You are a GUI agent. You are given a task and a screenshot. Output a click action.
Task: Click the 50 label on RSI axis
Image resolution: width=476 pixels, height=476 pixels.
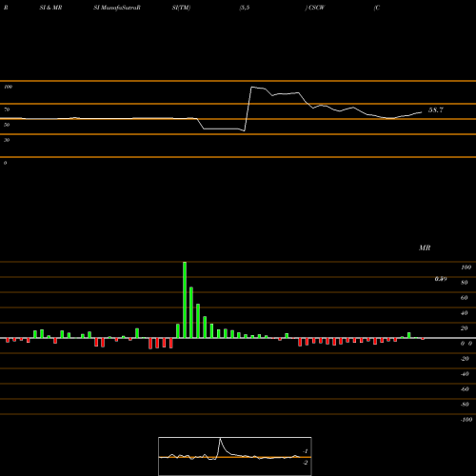[x=7, y=125]
